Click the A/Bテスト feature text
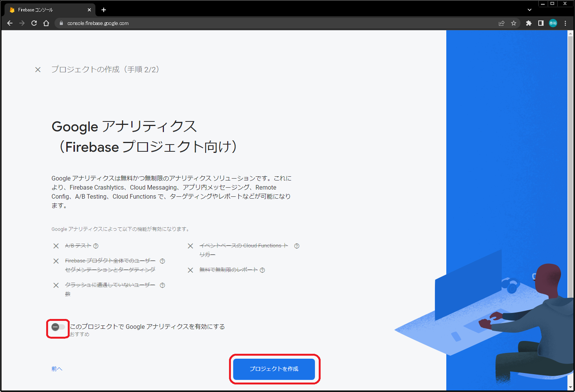Screen dimensions: 575x392 tap(78, 246)
